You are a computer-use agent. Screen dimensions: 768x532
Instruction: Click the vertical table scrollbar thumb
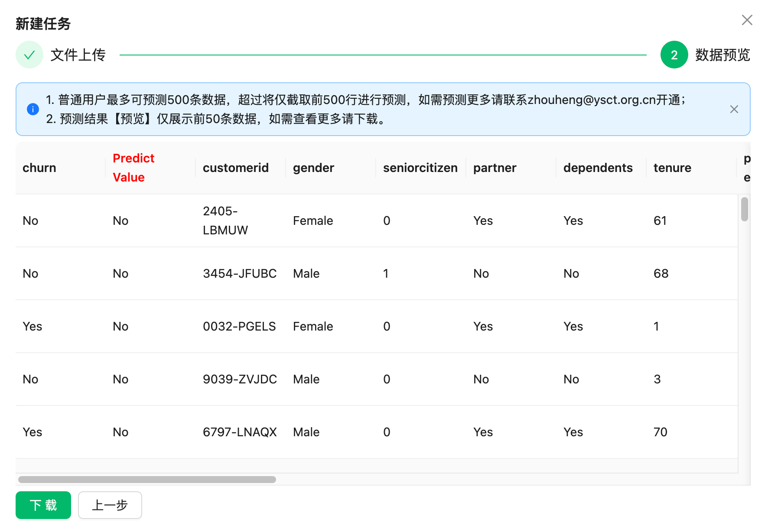[744, 209]
